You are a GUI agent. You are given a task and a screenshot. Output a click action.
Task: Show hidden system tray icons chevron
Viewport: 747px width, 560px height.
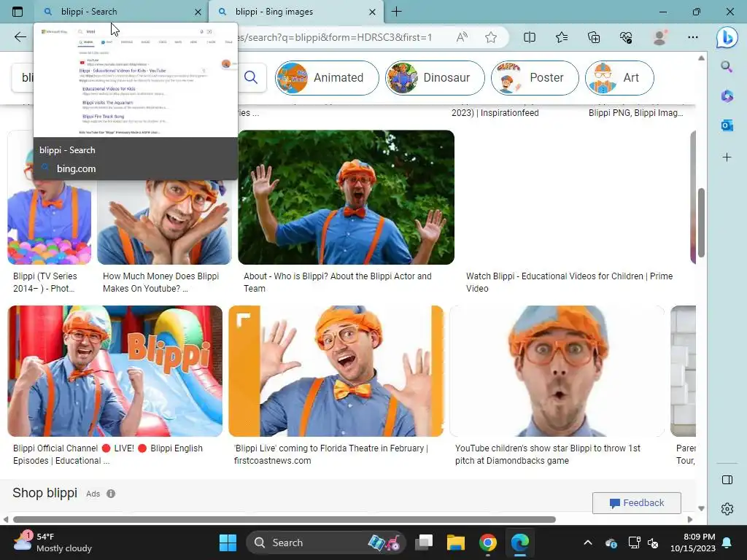[588, 542]
